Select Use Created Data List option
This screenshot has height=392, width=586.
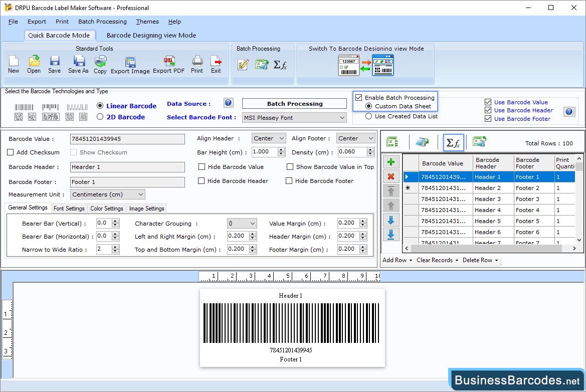point(368,116)
